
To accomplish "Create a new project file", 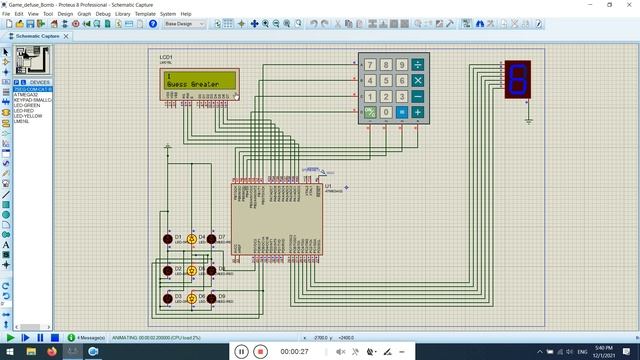I will [9, 24].
